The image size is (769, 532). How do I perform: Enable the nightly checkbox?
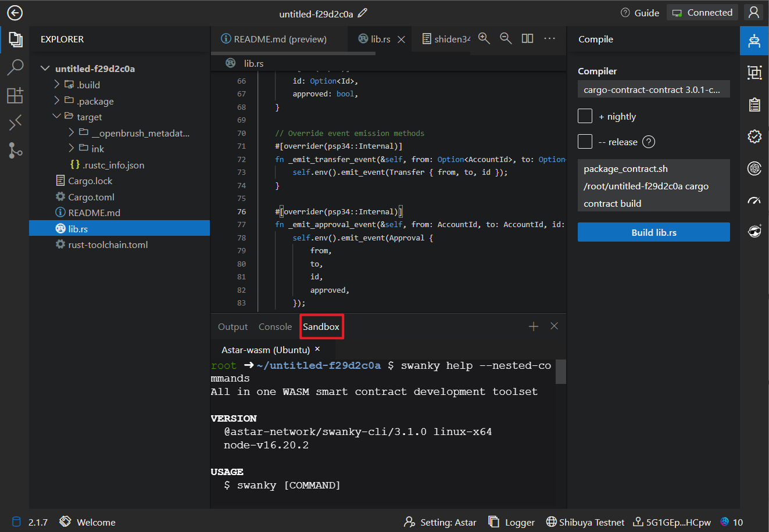click(x=585, y=116)
